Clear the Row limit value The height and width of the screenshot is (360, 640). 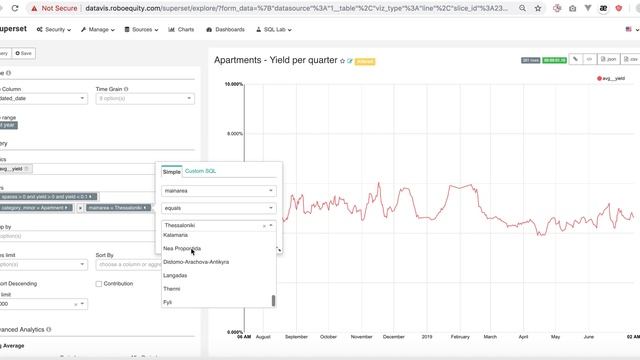click(x=76, y=304)
